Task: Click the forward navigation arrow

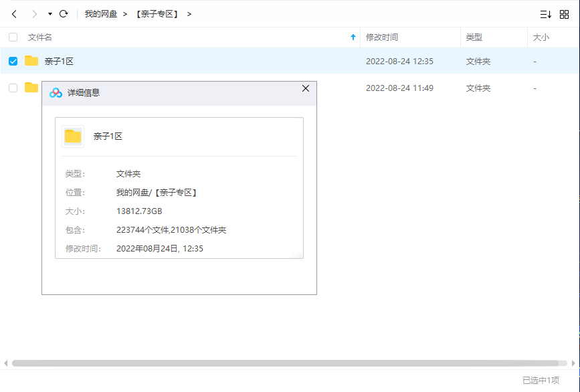Action: click(x=35, y=14)
